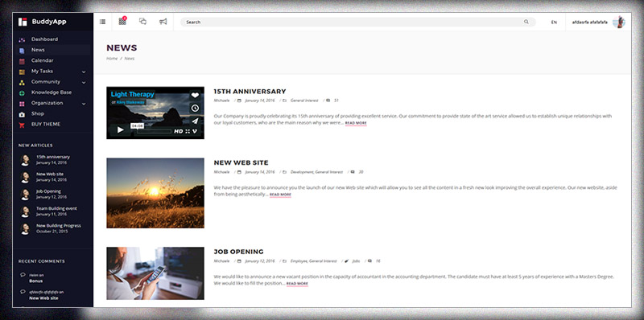Open 15th anniversary in New Articles list
644x320 pixels.
tap(53, 157)
